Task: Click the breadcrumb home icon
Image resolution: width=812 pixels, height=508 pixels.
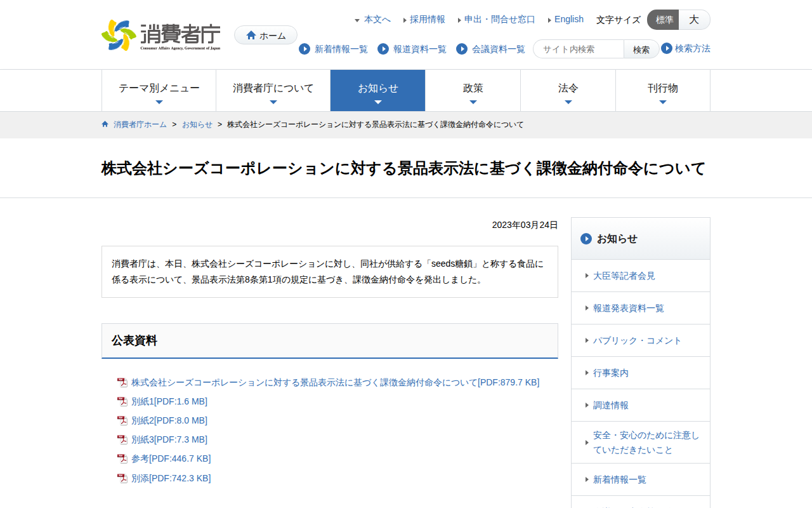Action: [105, 124]
